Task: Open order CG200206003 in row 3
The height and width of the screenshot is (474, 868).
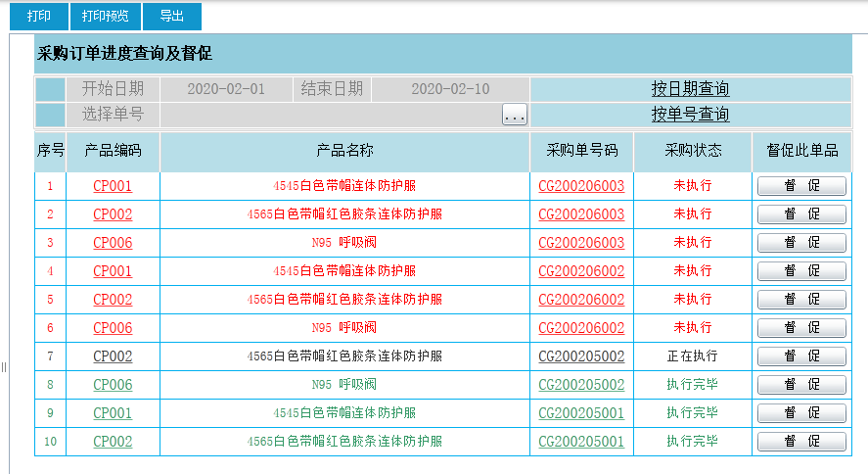Action: click(581, 243)
